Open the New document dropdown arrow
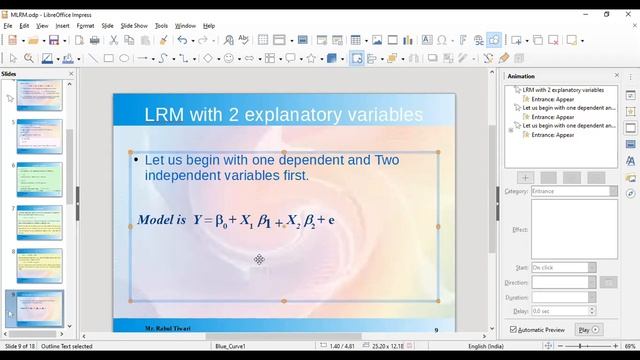Screen dimensions: 640x360 click(x=23, y=41)
